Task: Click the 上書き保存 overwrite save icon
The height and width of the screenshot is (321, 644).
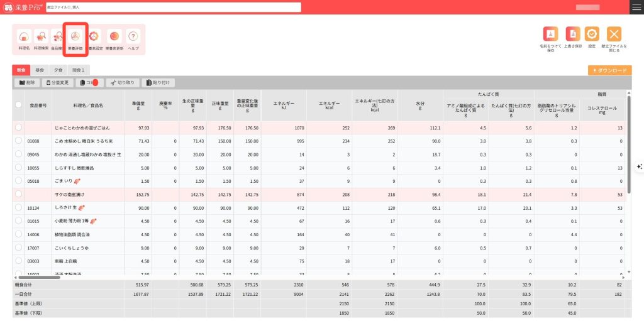Action: coord(572,35)
